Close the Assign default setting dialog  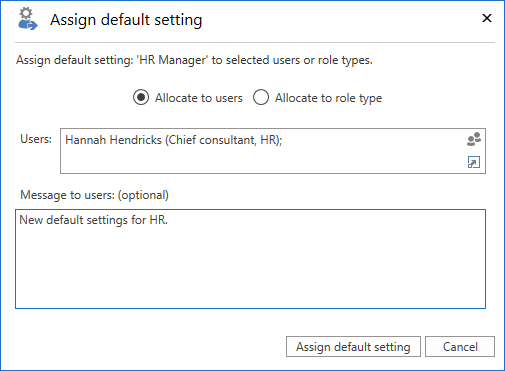(487, 18)
